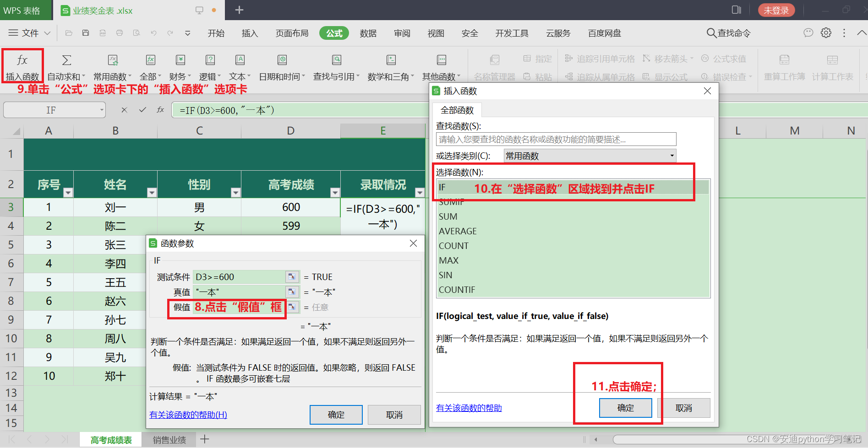Open the name box IF dropdown arrow

[102, 110]
